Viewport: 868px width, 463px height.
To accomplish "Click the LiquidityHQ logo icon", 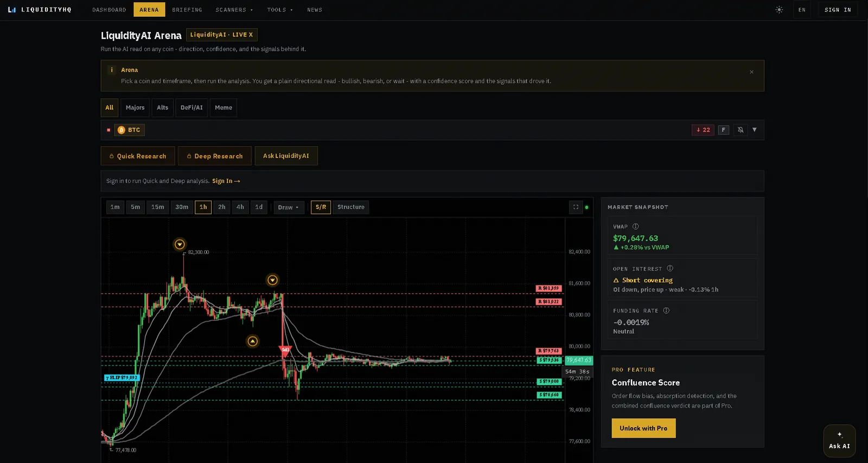I will point(12,10).
